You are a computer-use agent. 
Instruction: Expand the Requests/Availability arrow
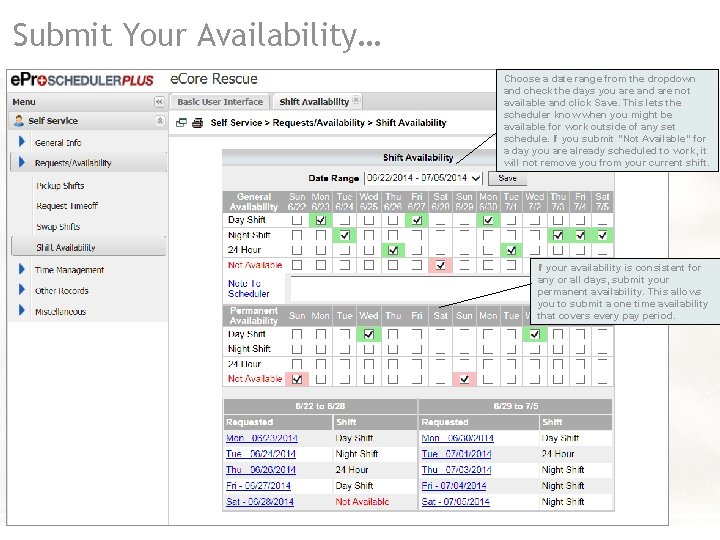click(22, 162)
